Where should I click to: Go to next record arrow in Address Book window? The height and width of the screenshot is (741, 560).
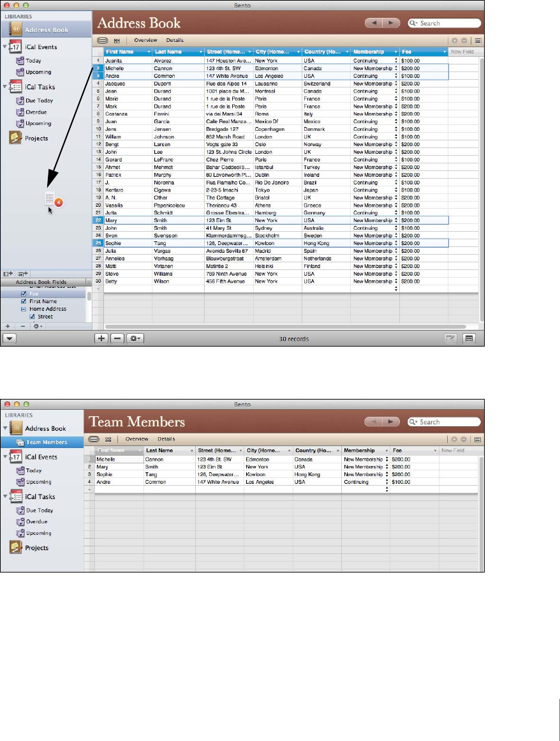[x=391, y=23]
